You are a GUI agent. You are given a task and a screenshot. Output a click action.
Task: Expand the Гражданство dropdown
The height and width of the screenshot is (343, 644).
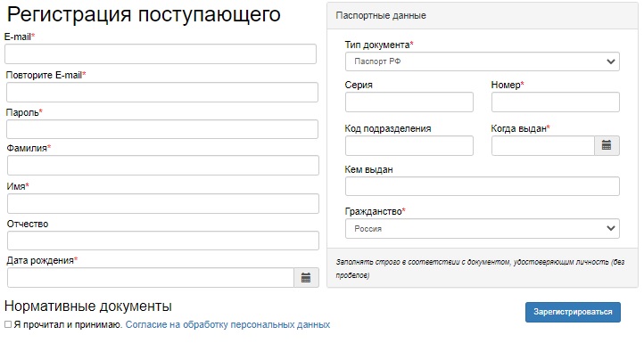483,229
